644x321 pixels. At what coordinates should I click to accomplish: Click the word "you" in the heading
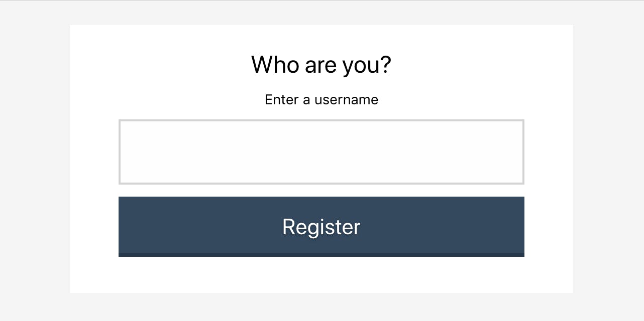tap(360, 67)
